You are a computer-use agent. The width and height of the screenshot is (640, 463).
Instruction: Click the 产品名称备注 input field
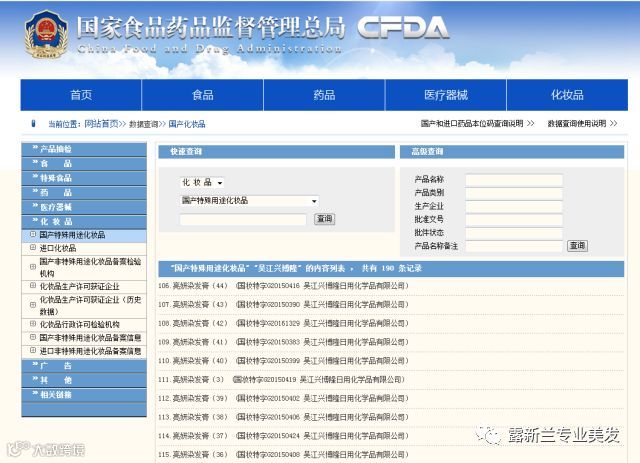pos(514,246)
